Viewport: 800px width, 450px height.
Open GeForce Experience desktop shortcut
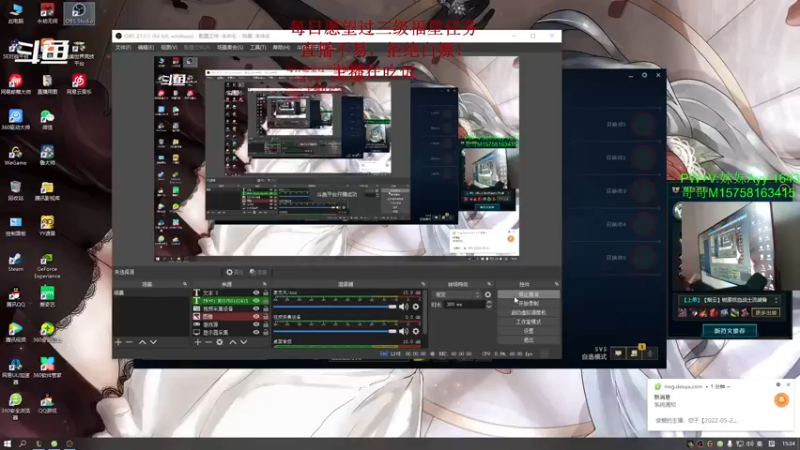point(47,265)
